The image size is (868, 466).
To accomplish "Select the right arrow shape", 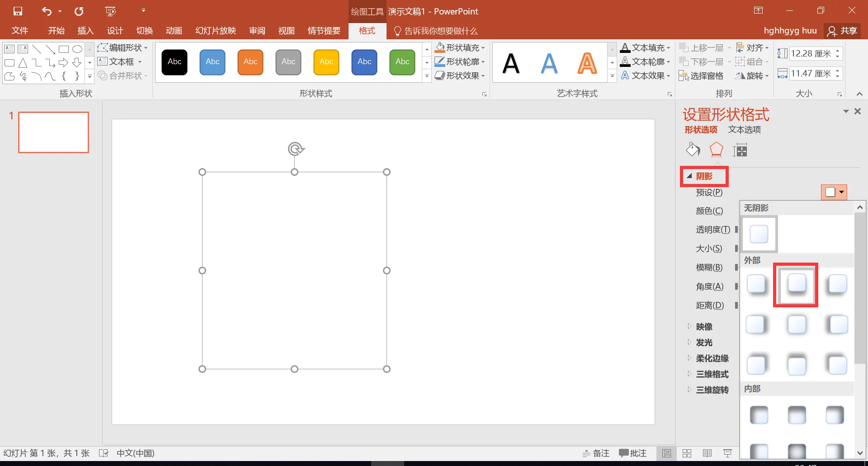I will point(64,63).
